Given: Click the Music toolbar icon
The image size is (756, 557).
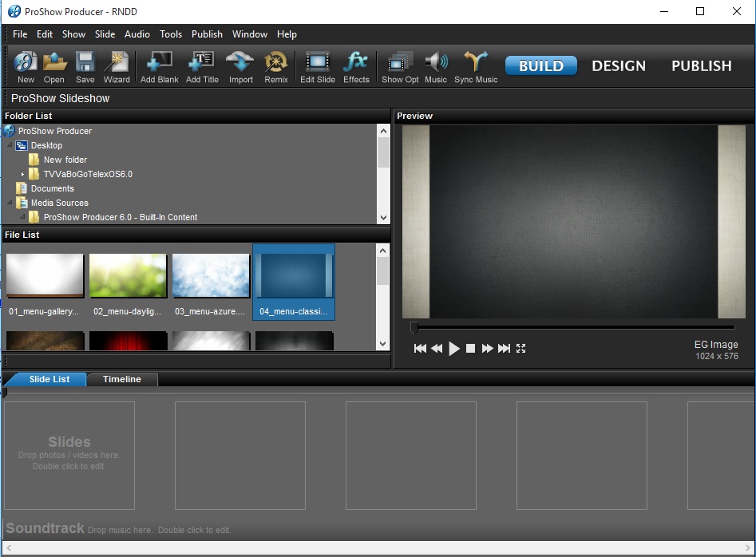Looking at the screenshot, I should pos(435,68).
